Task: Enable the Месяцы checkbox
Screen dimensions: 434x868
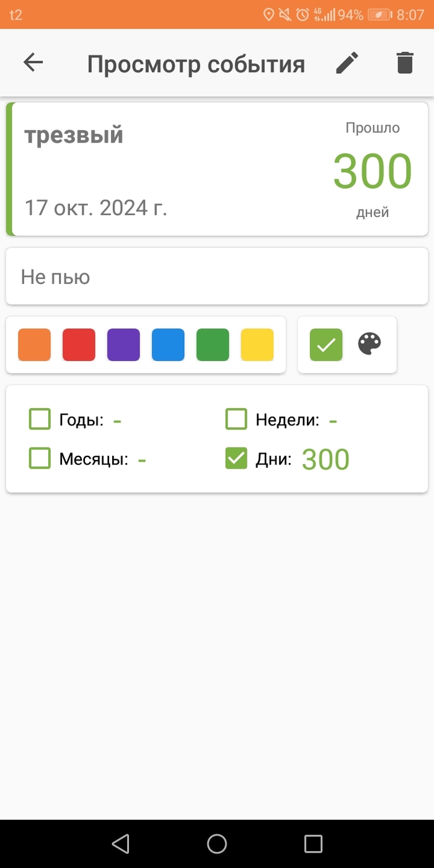Action: [x=40, y=459]
